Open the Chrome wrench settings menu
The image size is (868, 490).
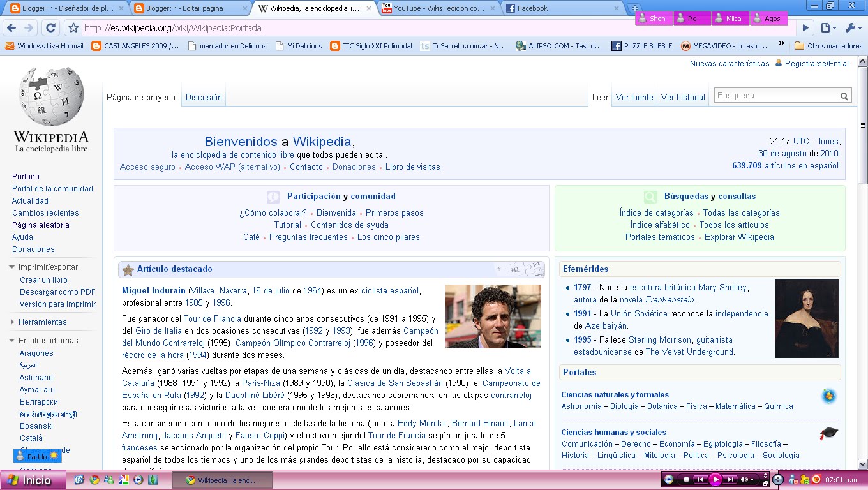pos(853,28)
